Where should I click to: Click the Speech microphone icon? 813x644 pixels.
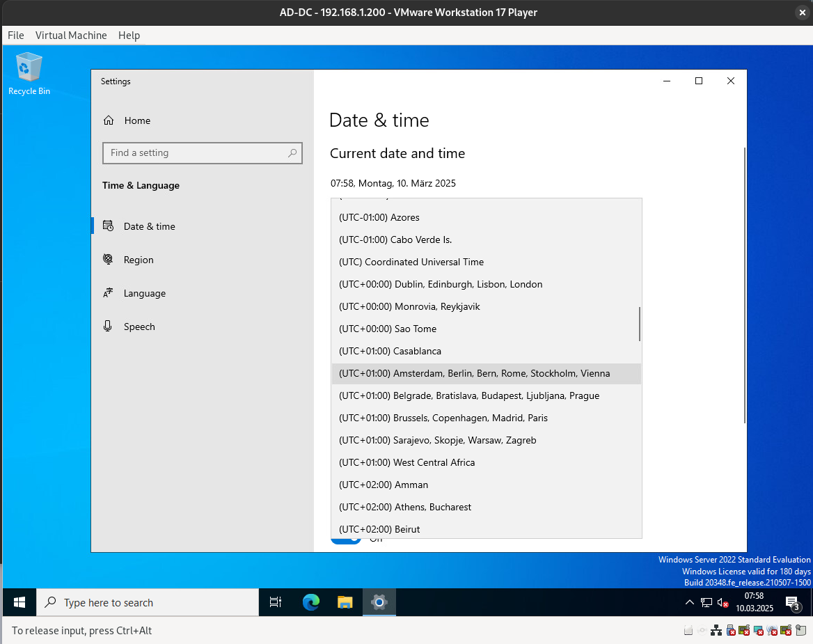[108, 327]
